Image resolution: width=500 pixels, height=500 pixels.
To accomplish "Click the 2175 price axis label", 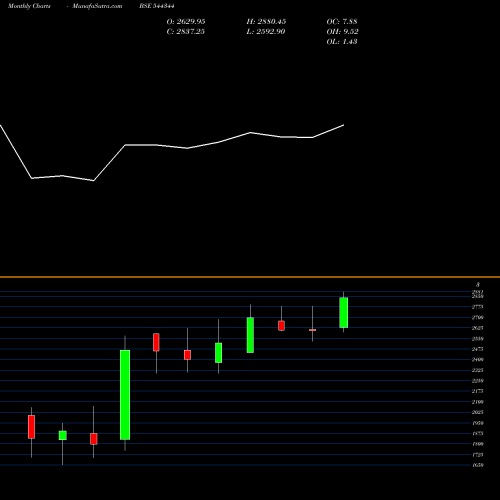I will coord(478,391).
